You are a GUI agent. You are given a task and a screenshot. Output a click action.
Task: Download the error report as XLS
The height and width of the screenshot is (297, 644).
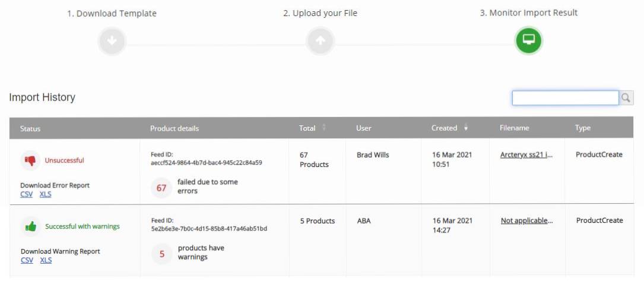click(45, 194)
